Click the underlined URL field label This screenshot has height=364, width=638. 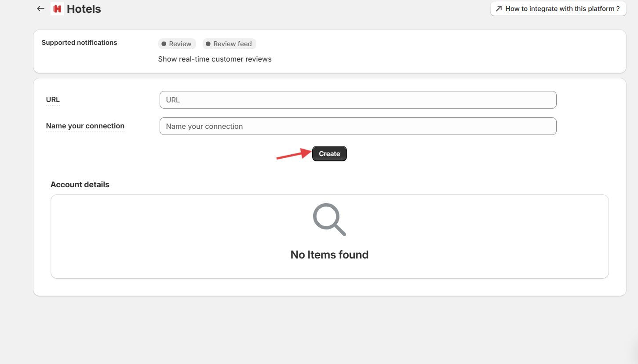[x=53, y=100]
